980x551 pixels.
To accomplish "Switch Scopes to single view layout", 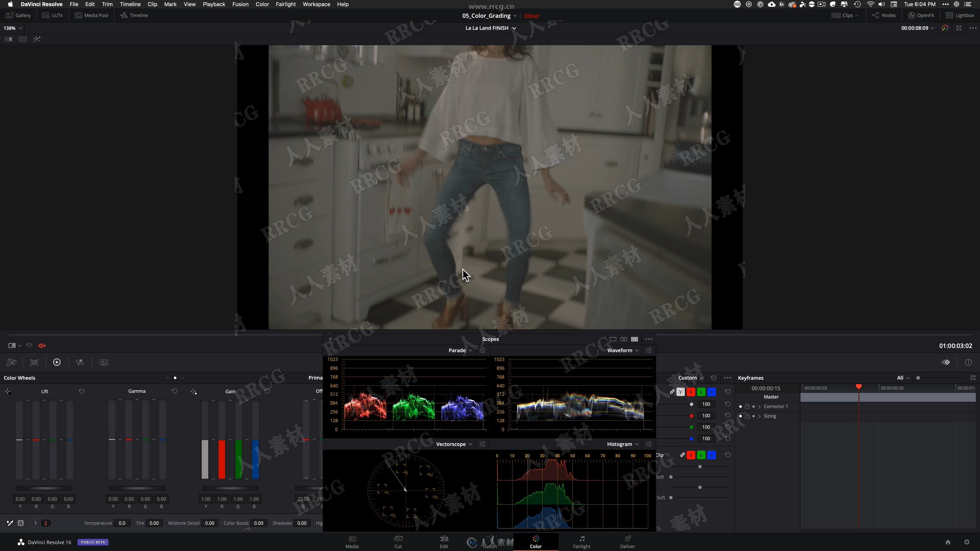I will (613, 339).
